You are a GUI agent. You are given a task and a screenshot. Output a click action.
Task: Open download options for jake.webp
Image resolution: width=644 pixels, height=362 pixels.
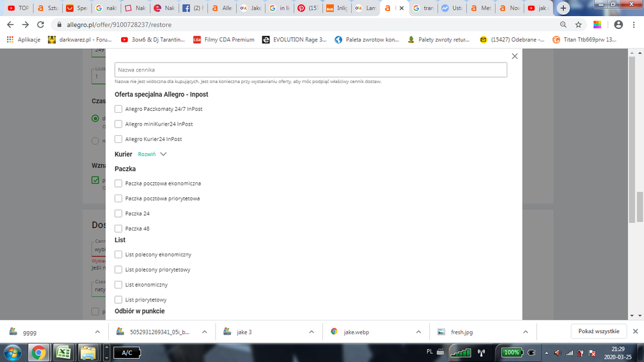click(418, 332)
